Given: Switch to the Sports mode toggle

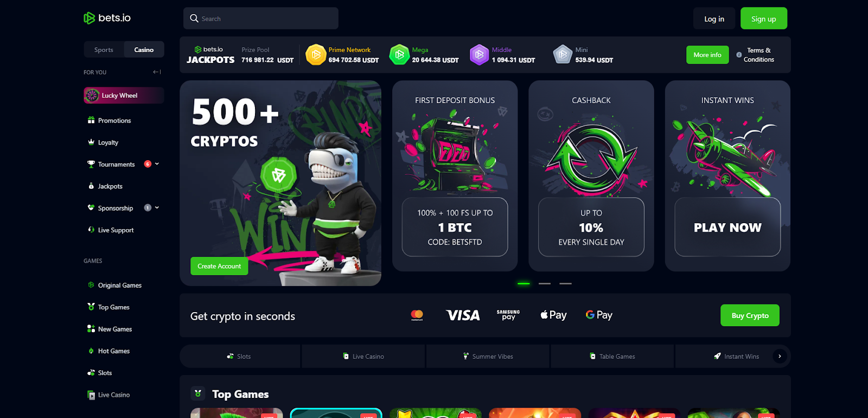Looking at the screenshot, I should click(104, 49).
